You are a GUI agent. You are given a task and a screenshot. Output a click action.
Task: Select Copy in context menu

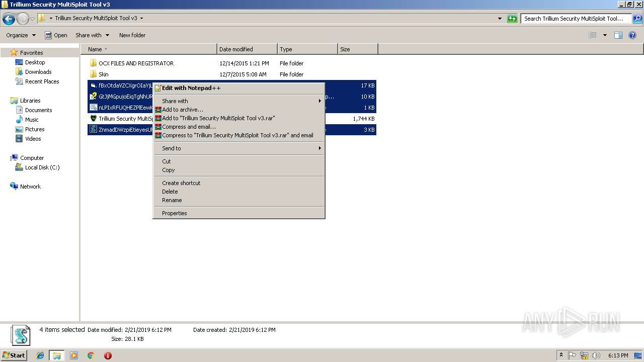click(x=239, y=170)
